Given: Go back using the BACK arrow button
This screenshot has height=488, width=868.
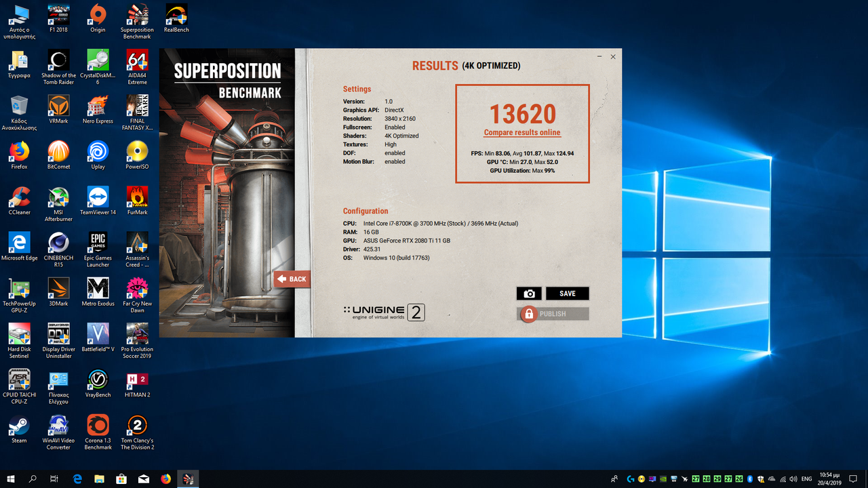Looking at the screenshot, I should pos(292,279).
